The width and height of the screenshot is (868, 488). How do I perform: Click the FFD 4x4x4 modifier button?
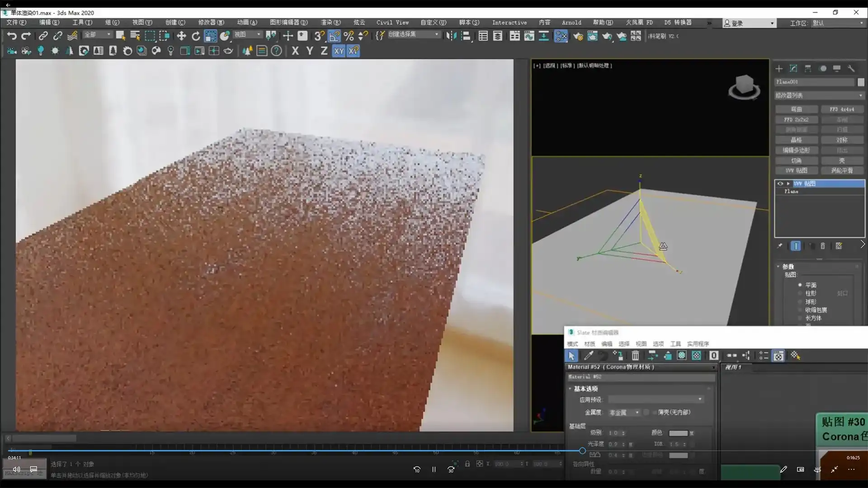coord(842,109)
